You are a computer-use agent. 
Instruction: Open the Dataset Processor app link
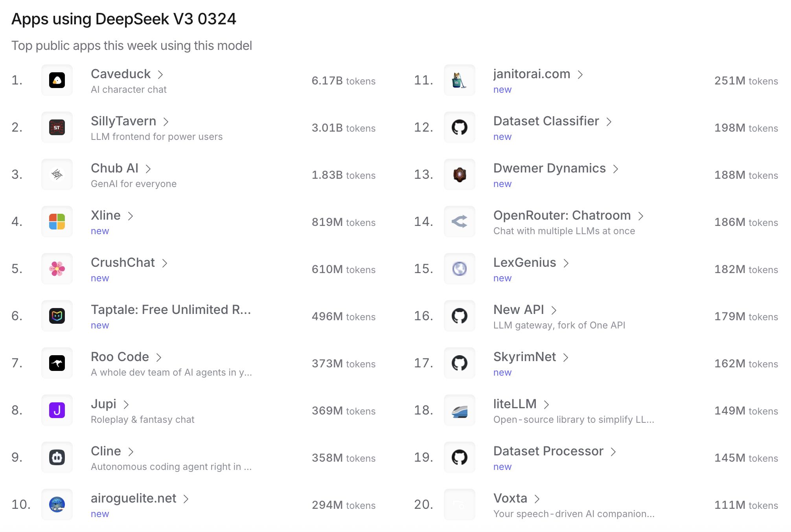[x=548, y=451]
